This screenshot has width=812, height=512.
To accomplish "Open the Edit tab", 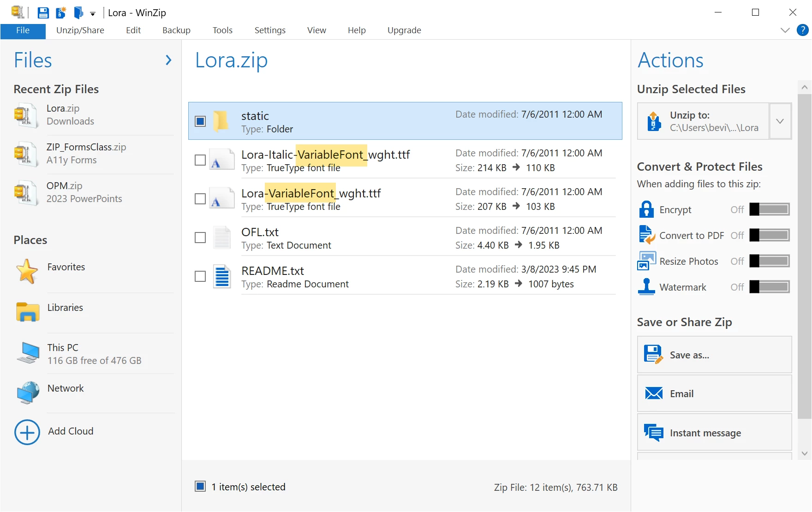I will [133, 30].
